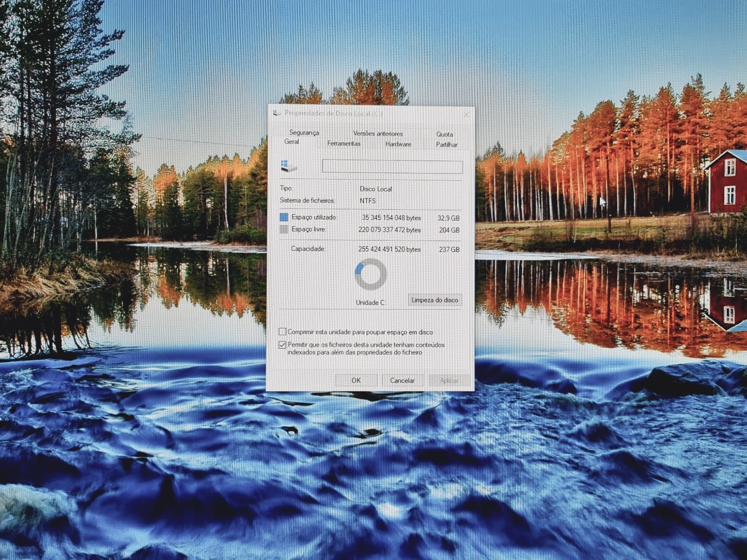
Task: Open Limpeza do disco
Action: tap(435, 300)
